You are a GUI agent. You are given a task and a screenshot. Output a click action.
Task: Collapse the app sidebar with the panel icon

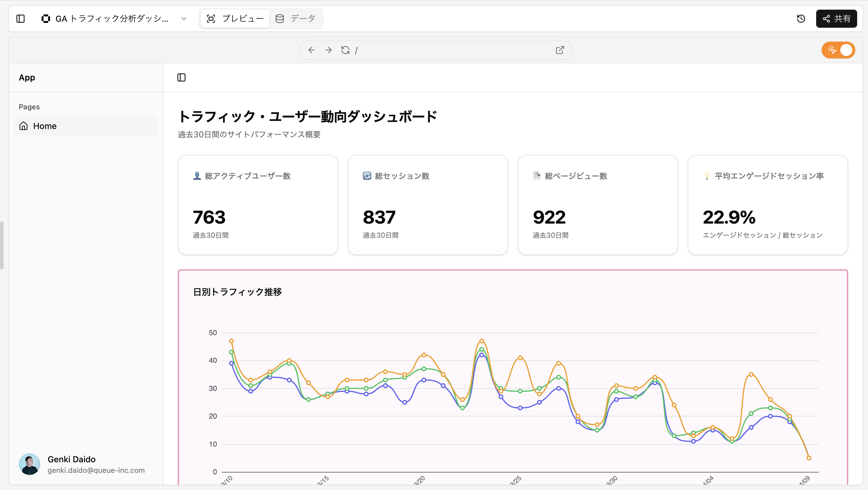click(181, 77)
